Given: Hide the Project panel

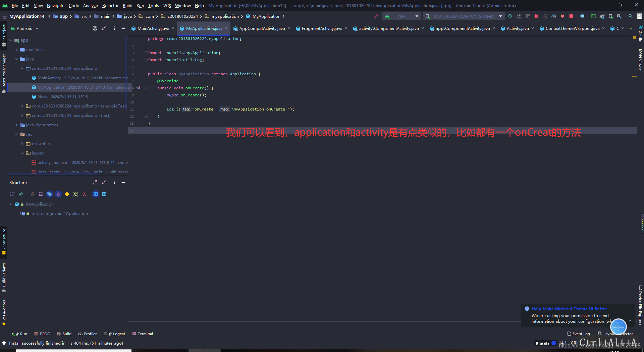Looking at the screenshot, I should point(123,28).
